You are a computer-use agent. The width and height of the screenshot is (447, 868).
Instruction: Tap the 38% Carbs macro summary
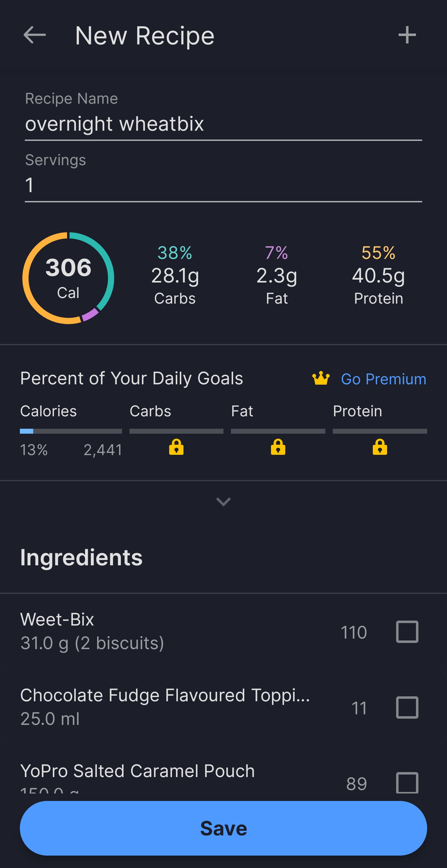coord(175,275)
